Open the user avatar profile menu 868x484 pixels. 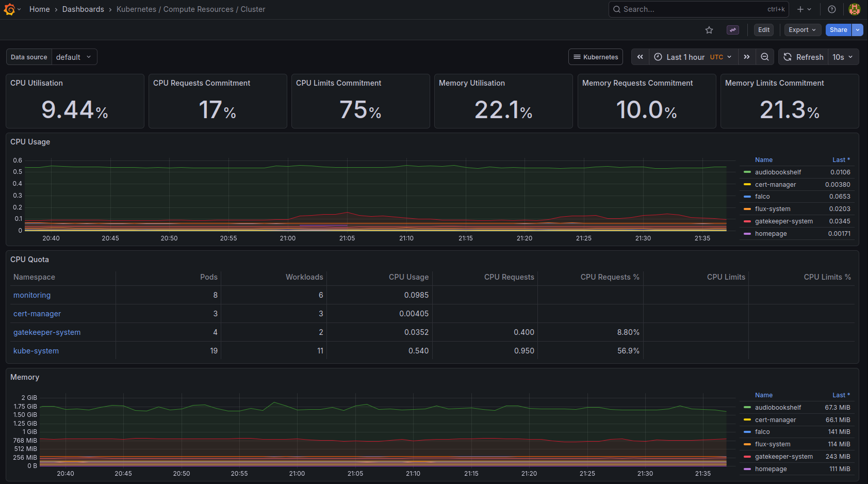pyautogui.click(x=855, y=9)
